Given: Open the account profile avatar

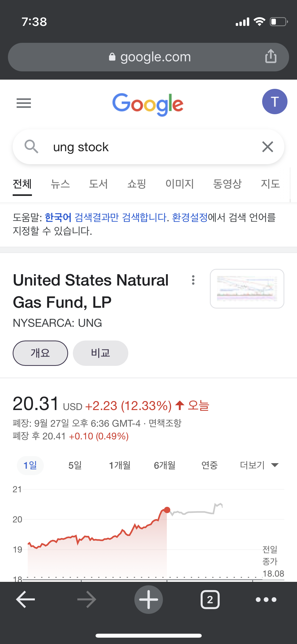Looking at the screenshot, I should click(275, 102).
